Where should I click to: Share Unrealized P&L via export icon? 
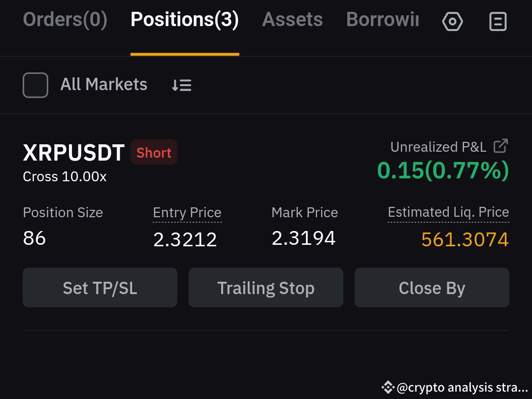[500, 146]
